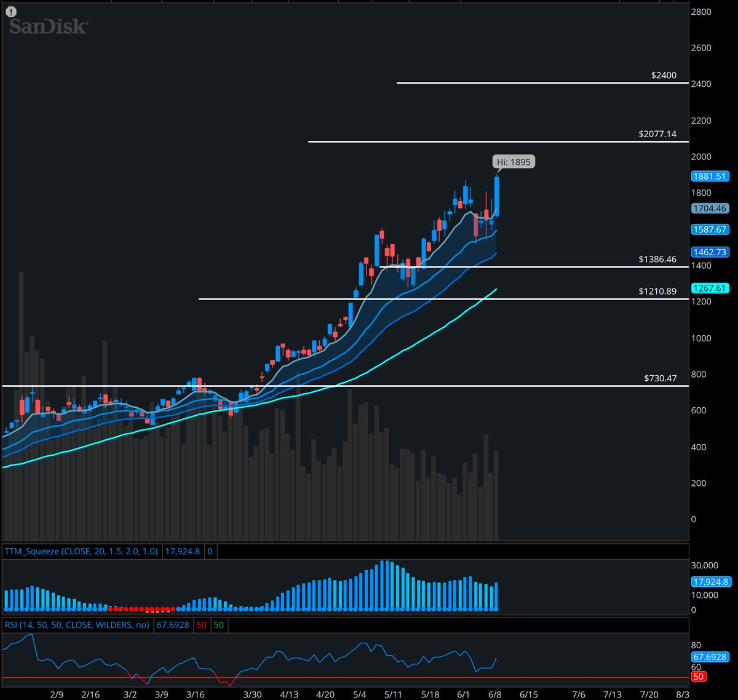This screenshot has width=738, height=700.
Task: Click the 17,924.8 value beside TTM_Squeeze label
Action: pyautogui.click(x=182, y=552)
